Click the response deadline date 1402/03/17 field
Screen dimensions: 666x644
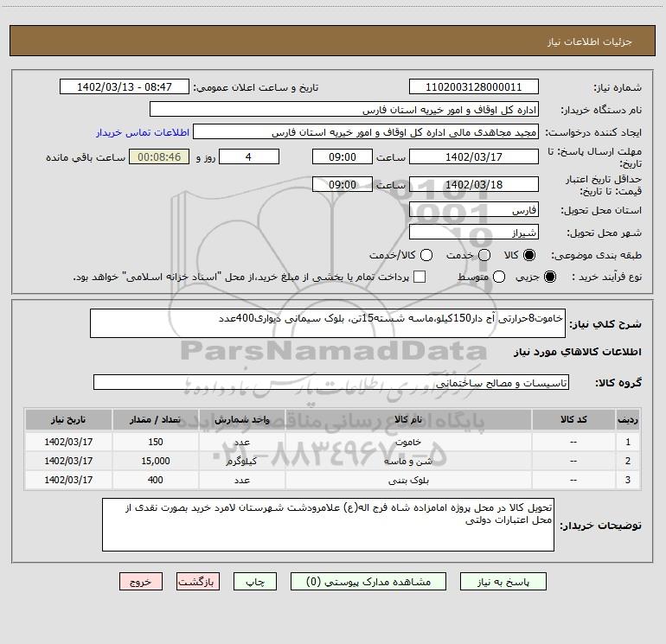click(474, 157)
